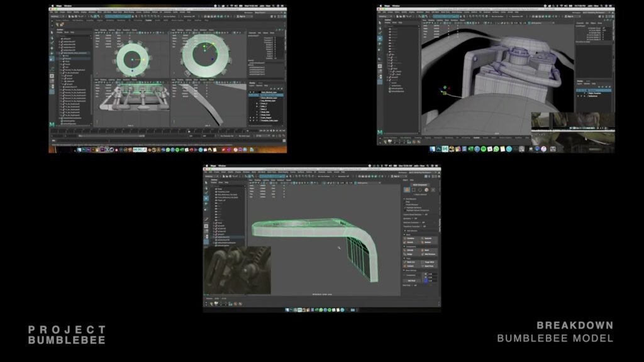
Task: Click Edit Pivot button in Modeling Toolkit
Action: [x=411, y=280]
